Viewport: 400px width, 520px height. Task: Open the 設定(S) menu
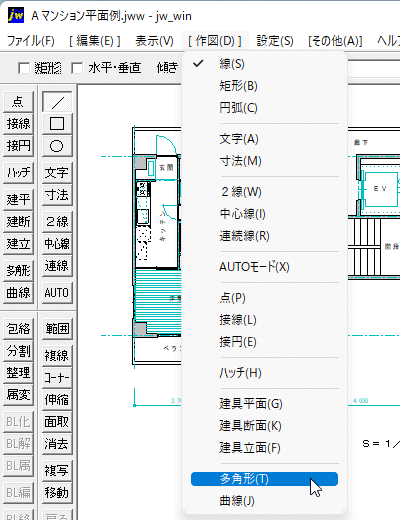click(x=275, y=41)
